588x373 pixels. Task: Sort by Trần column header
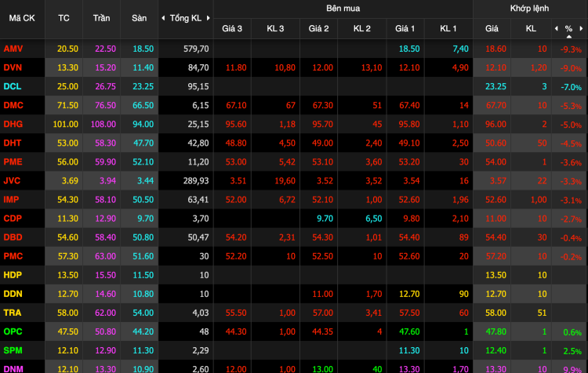101,18
